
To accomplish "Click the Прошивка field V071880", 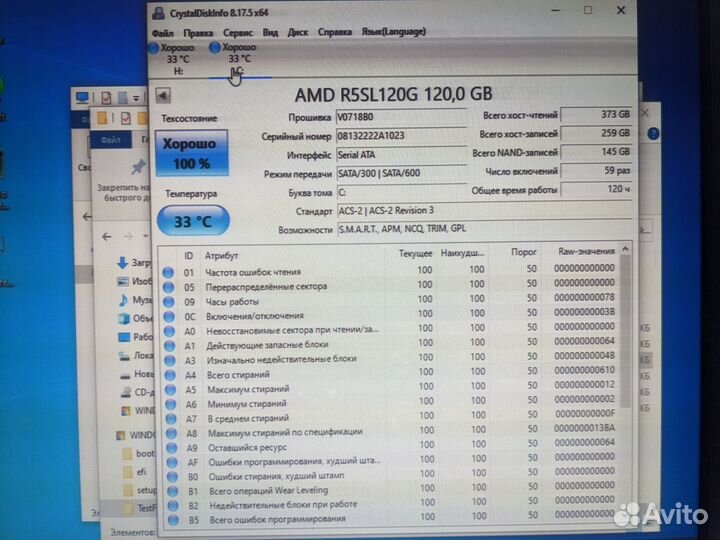I will [x=401, y=117].
